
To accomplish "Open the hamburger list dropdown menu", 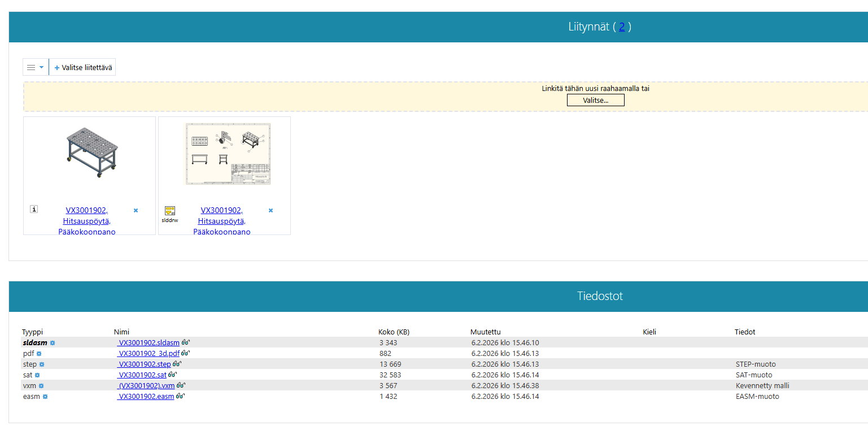I will click(x=35, y=67).
